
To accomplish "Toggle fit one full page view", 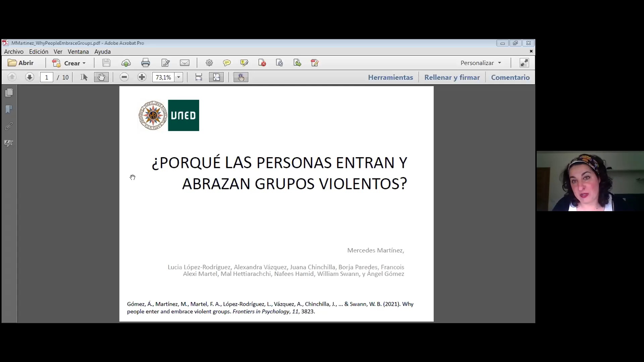I will click(216, 77).
